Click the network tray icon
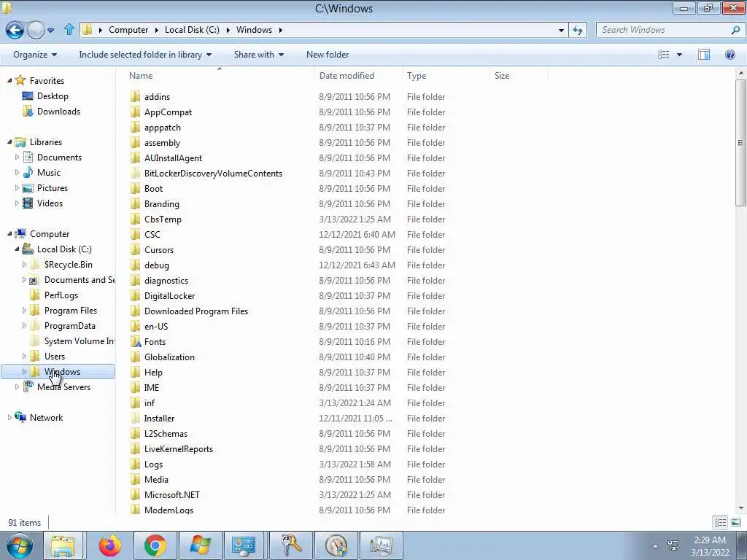Screen dimensions: 747x560 point(673,545)
